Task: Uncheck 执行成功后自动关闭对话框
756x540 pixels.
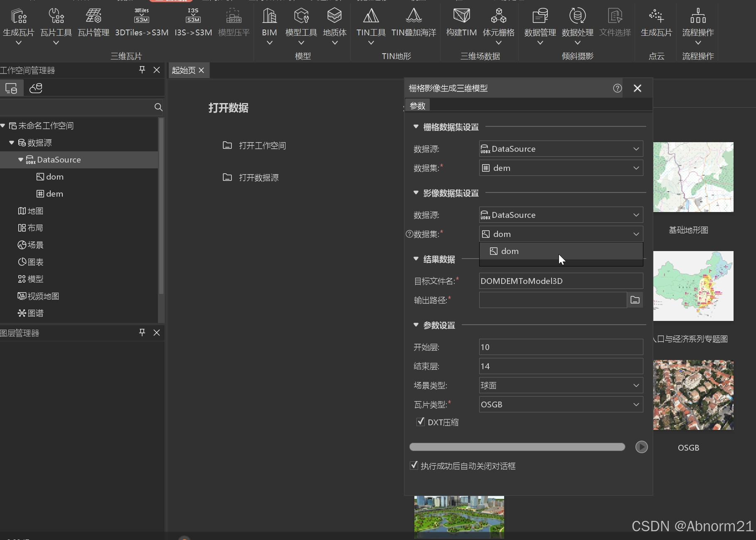Action: 414,466
